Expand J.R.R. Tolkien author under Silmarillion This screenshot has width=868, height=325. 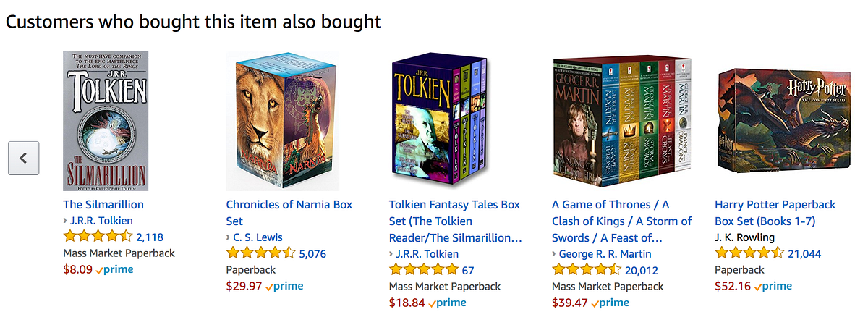point(98,221)
